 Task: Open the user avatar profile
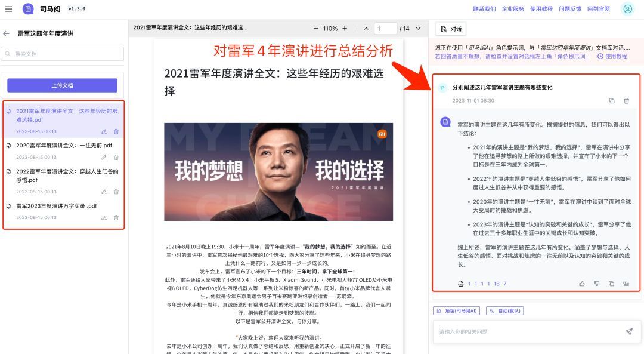click(627, 8)
